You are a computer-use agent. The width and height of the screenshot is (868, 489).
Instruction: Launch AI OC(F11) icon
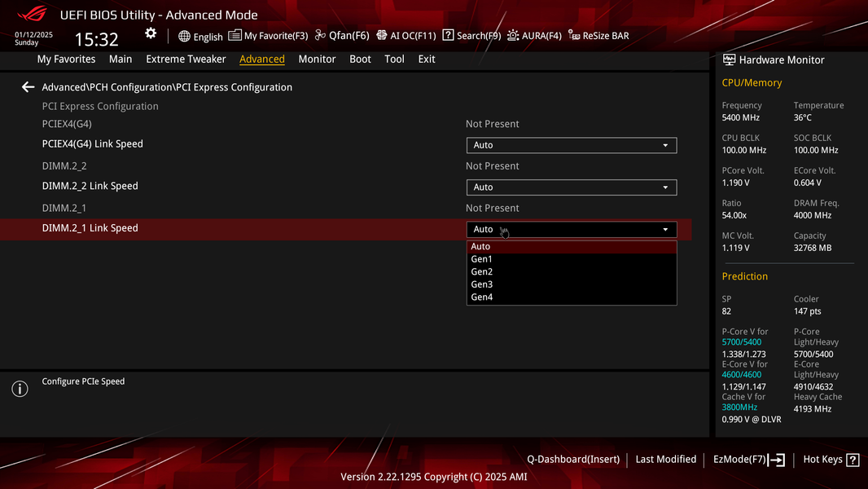(x=381, y=35)
